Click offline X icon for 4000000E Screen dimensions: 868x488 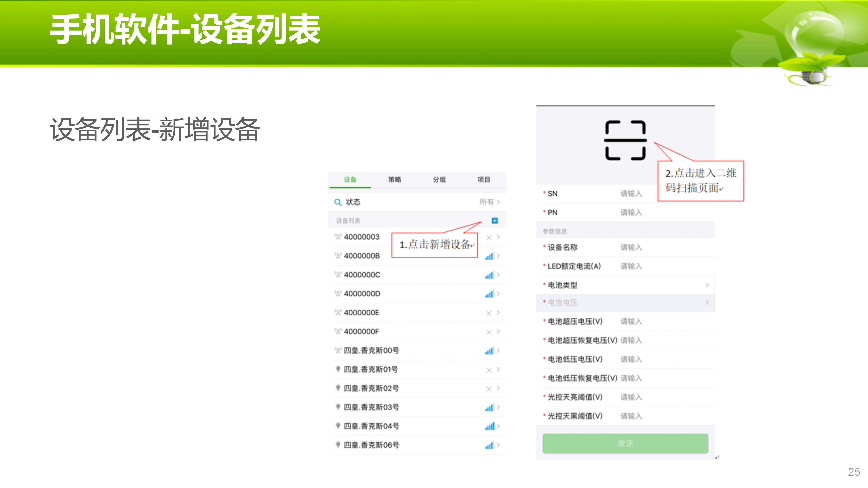pos(489,313)
